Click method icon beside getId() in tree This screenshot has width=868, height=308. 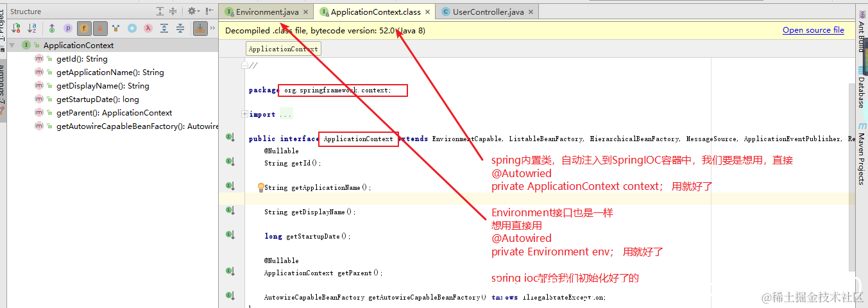[x=39, y=59]
